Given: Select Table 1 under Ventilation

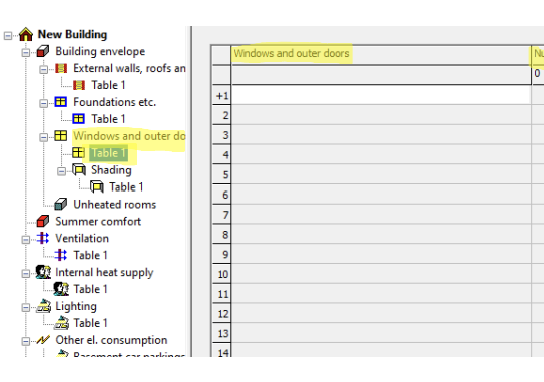Looking at the screenshot, I should coord(90,255).
